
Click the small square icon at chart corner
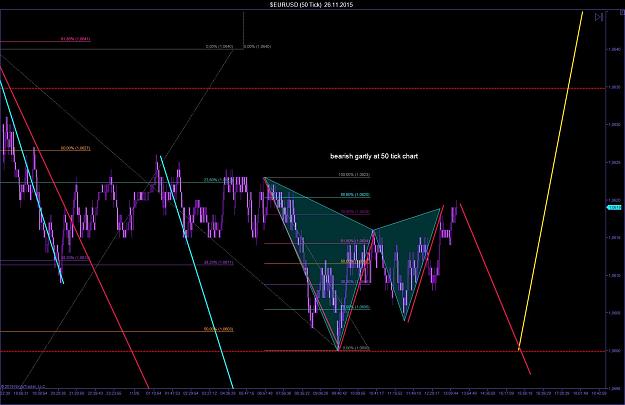[x=623, y=13]
